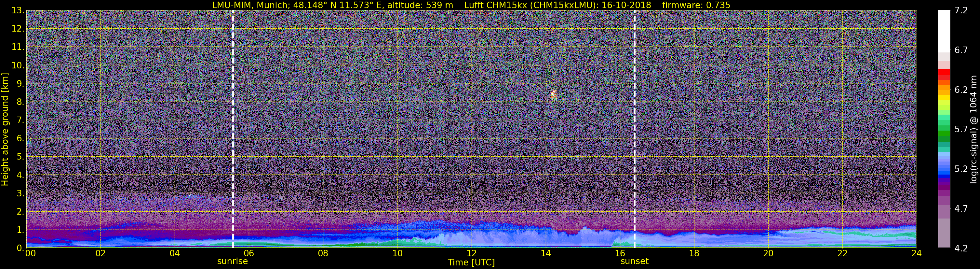980x269 pixels.
Task: Click the height axis tick label '5.'
Action: 20,157
